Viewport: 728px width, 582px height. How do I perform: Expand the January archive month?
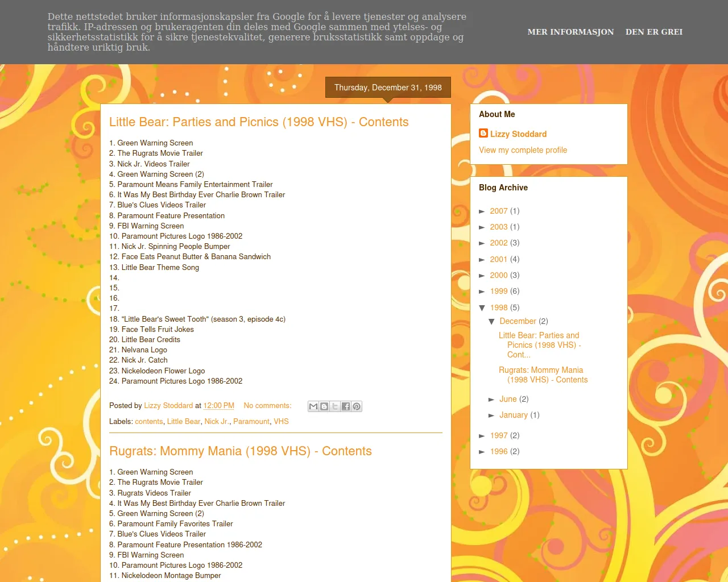click(x=492, y=415)
